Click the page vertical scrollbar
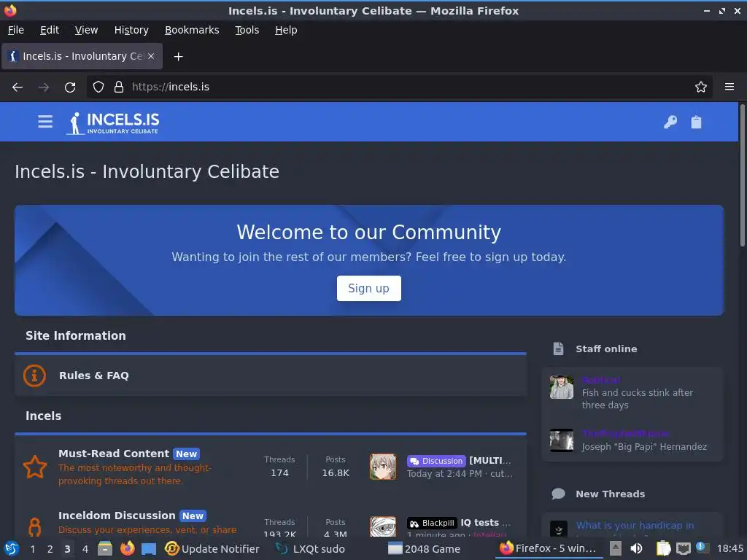 (742, 176)
